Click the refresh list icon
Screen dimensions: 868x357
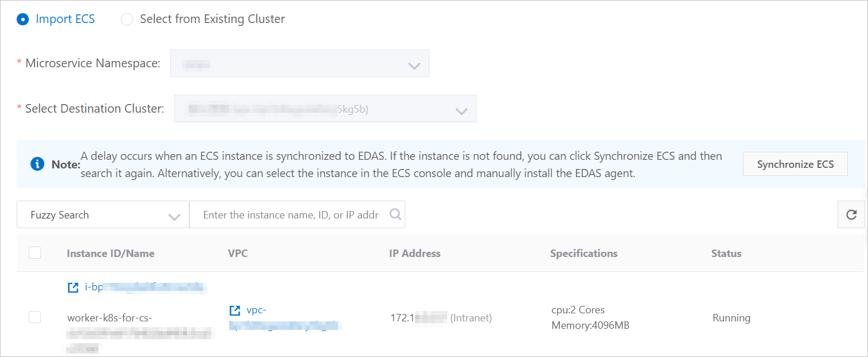pyautogui.click(x=851, y=215)
